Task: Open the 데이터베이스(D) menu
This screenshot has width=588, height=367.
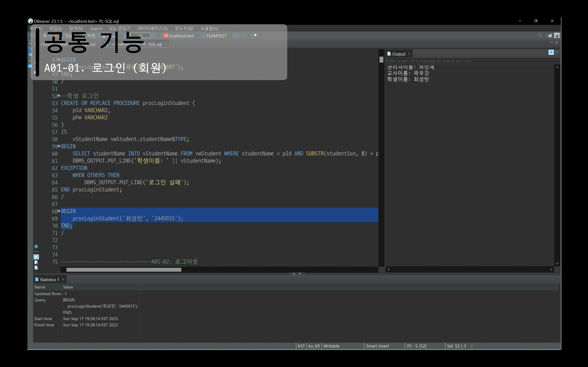Action: [x=153, y=28]
